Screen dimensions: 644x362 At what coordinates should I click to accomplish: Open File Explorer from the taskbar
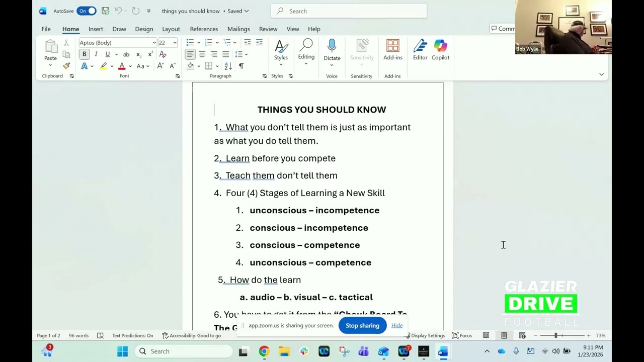click(284, 351)
